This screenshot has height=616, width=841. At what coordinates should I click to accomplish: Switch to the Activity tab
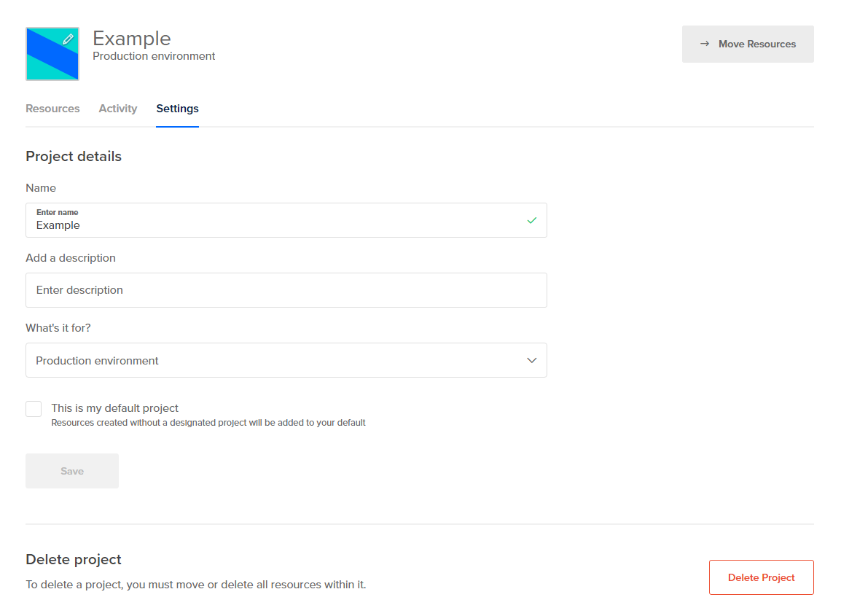118,109
